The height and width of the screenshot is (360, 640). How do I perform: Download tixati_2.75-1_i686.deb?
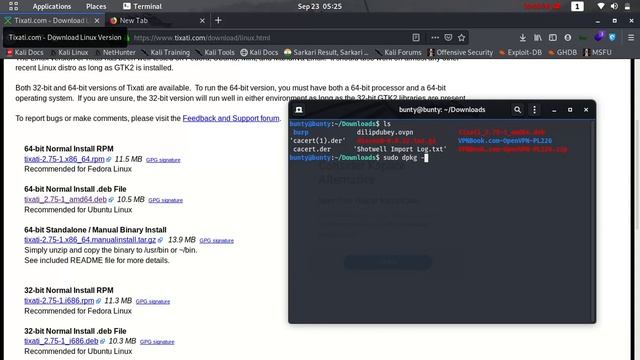coord(61,341)
